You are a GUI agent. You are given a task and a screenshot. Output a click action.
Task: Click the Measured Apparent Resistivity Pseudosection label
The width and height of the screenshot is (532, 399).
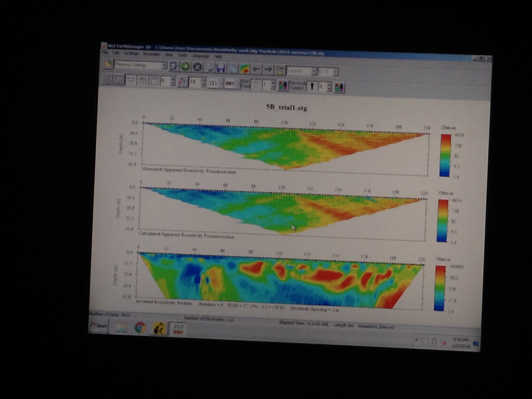click(x=189, y=170)
